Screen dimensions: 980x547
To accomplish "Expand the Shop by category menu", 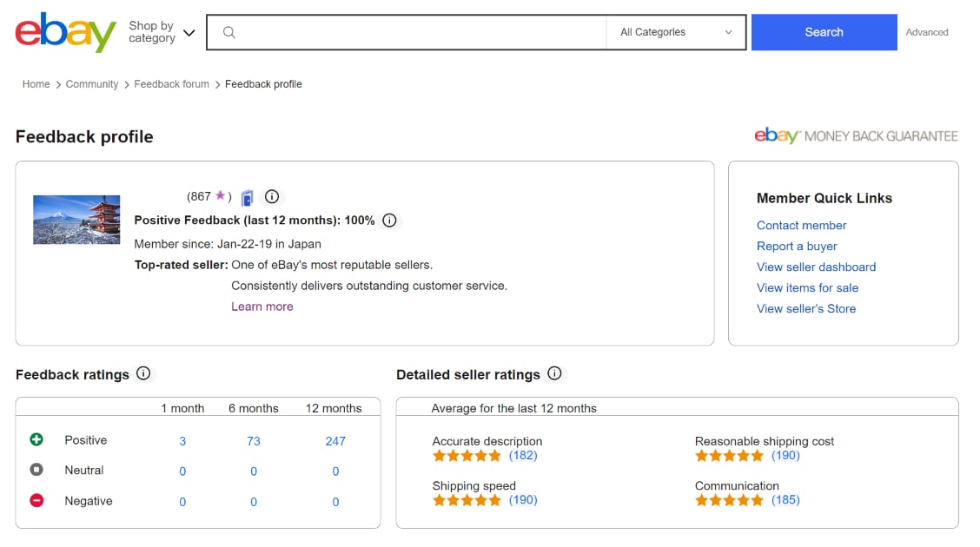I will 162,32.
